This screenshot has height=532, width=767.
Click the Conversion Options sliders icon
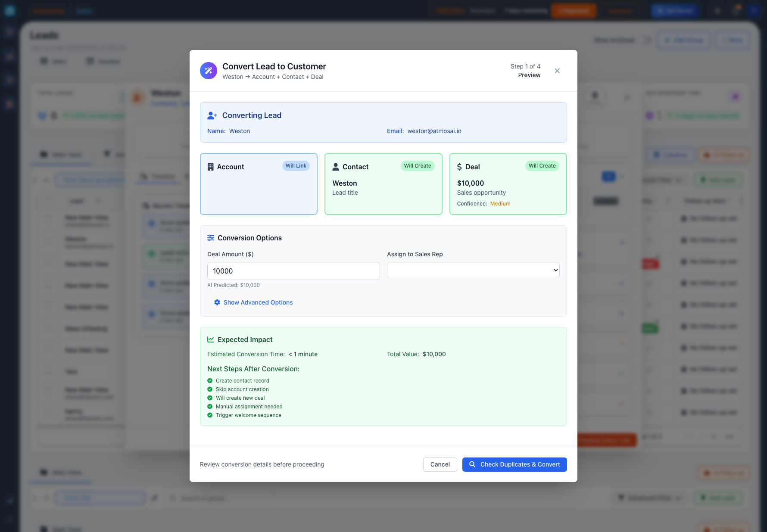tap(211, 238)
